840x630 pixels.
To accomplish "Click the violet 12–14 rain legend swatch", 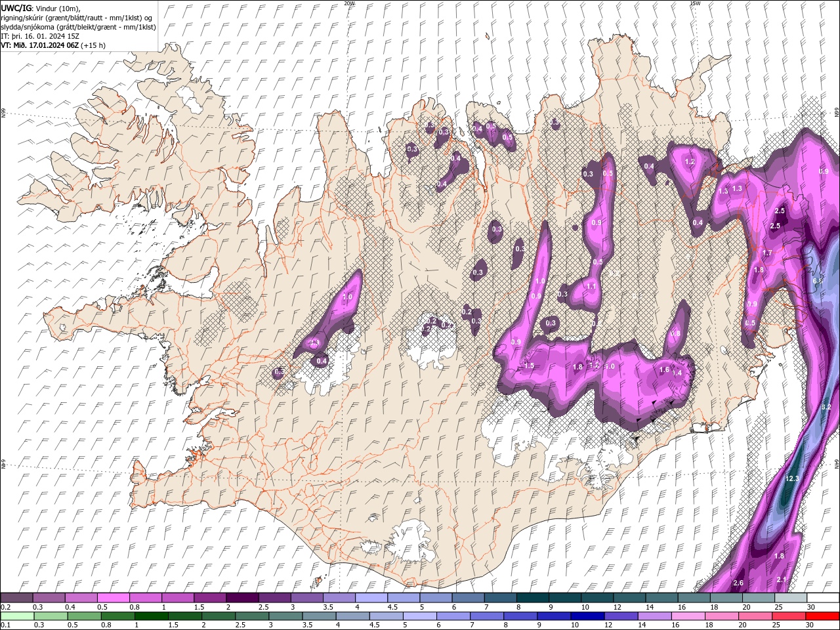I will (x=621, y=616).
